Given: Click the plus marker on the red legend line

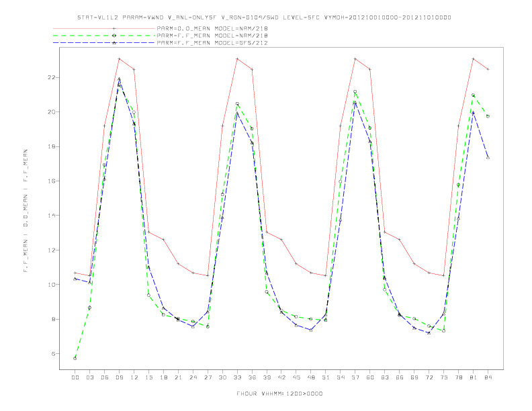Looking at the screenshot, I should coord(114,28).
